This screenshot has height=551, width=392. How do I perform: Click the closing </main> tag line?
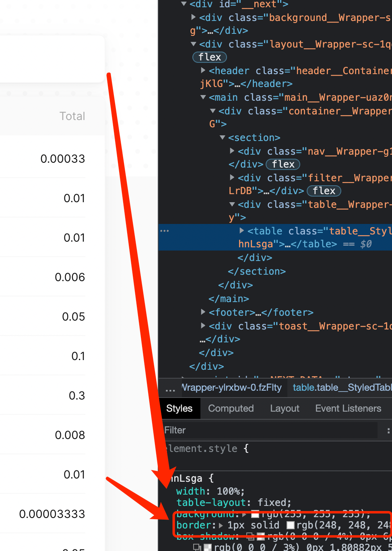229,299
